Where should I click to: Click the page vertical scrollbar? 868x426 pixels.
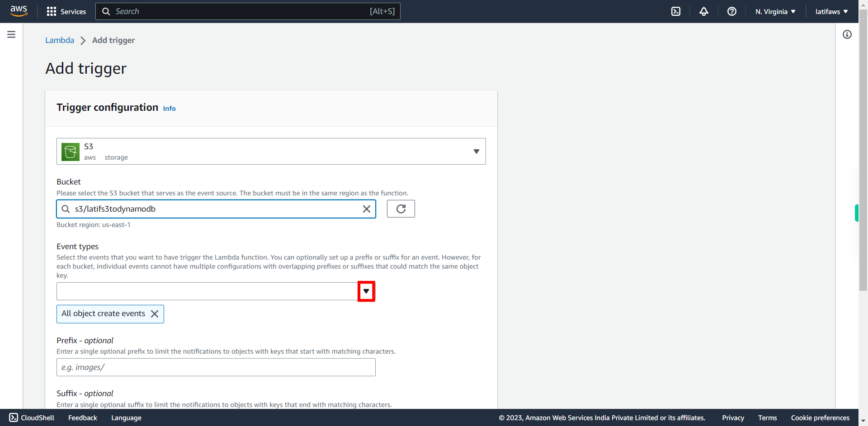pyautogui.click(x=863, y=149)
